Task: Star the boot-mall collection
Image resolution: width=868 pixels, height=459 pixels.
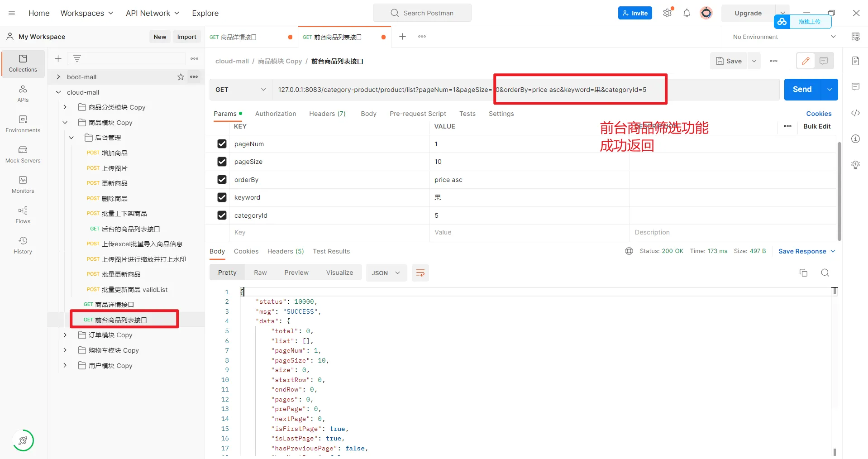Action: click(181, 77)
